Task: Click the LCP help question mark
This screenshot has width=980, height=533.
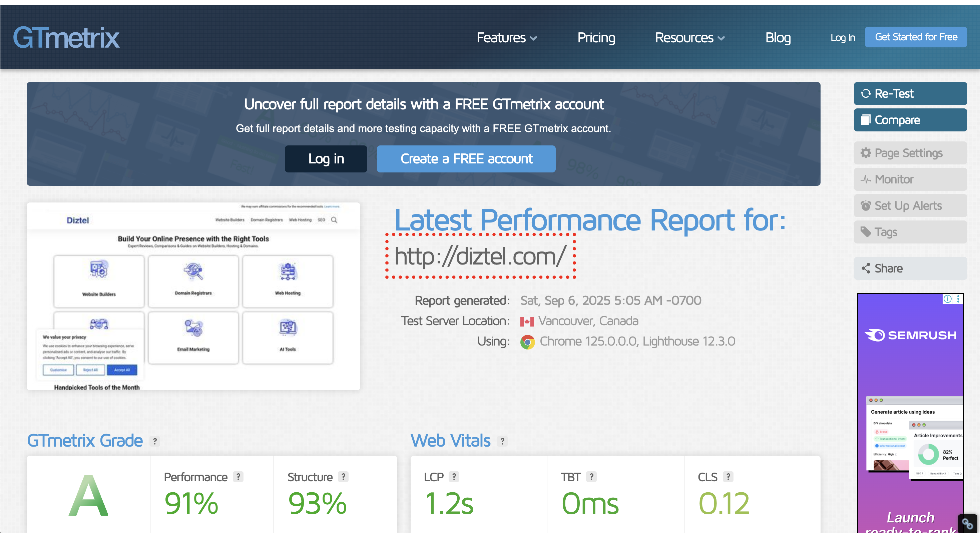Action: 454,477
